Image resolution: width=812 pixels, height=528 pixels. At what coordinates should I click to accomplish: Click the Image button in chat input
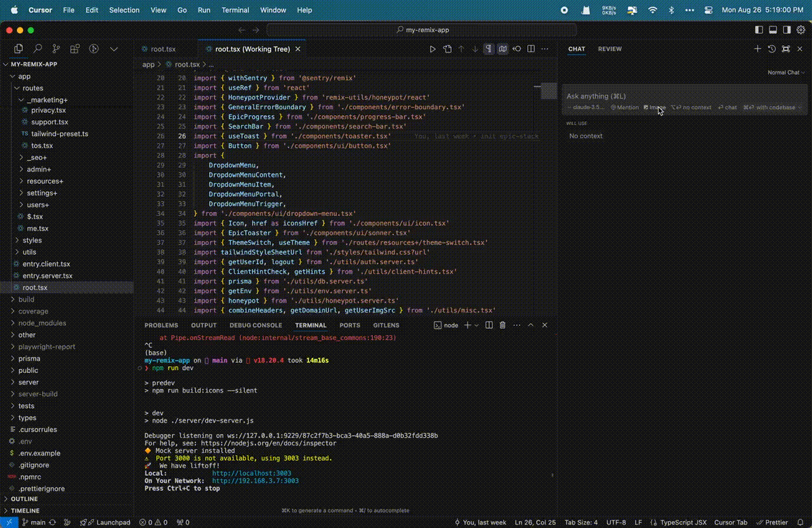654,108
